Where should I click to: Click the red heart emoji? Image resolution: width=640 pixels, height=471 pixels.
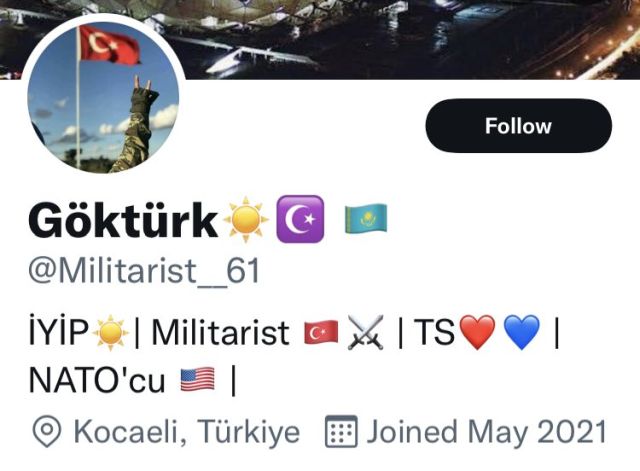point(477,333)
